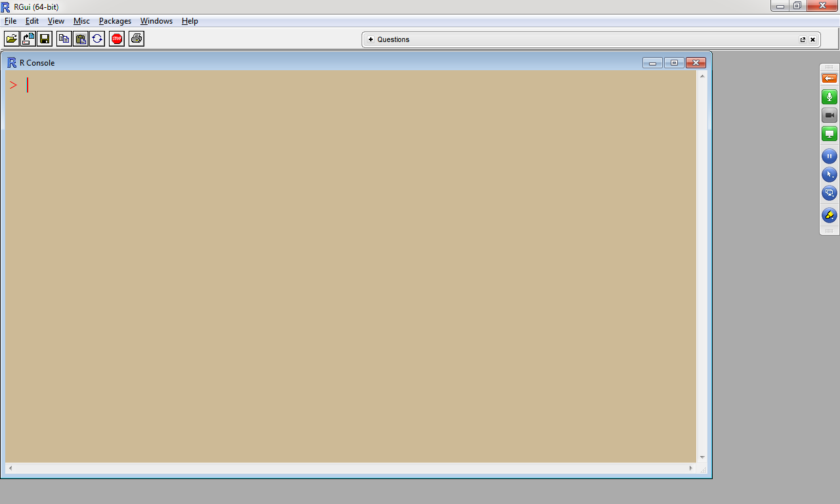The height and width of the screenshot is (504, 840).
Task: Save workspace using floppy disk icon
Action: click(45, 39)
